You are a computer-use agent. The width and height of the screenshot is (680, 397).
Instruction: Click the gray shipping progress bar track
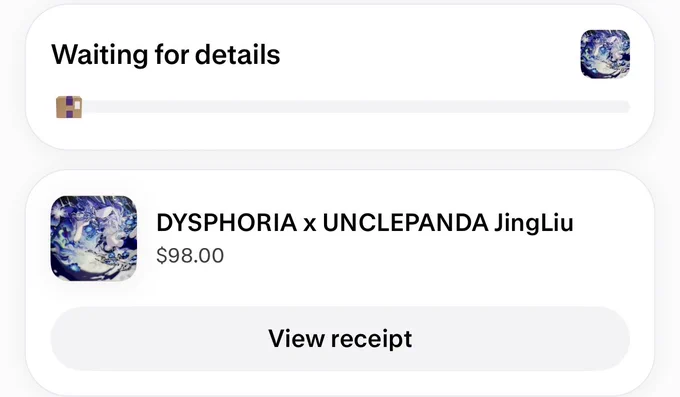pos(356,107)
